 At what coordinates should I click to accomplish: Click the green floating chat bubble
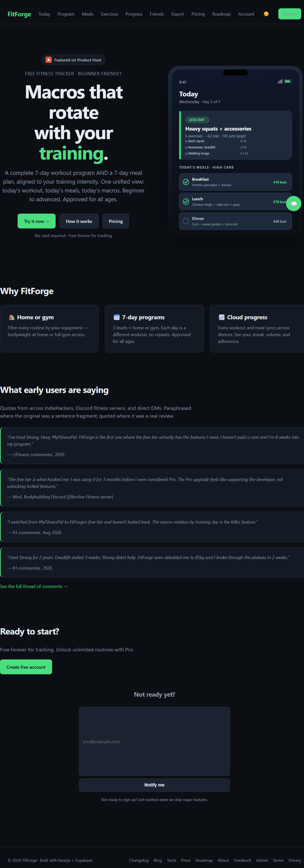tap(293, 204)
